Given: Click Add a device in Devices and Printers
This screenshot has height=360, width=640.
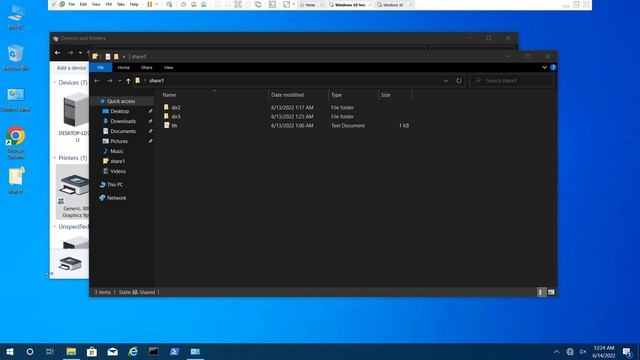Looking at the screenshot, I should coord(71,68).
